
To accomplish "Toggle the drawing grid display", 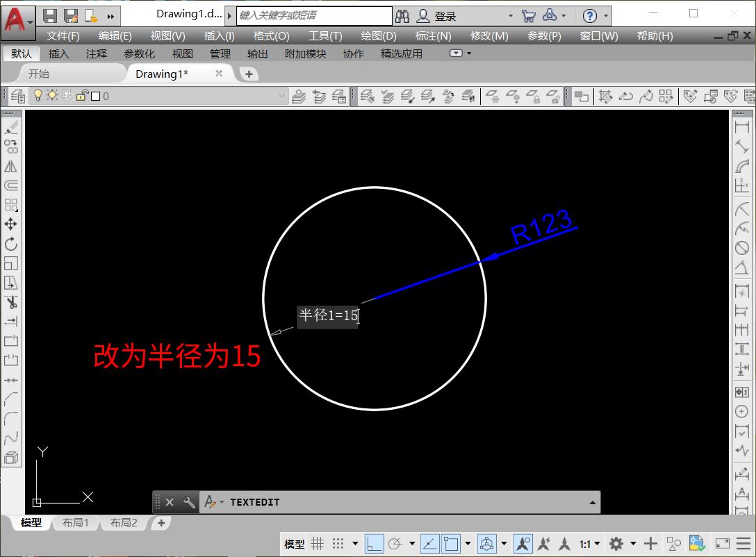I will [x=318, y=544].
